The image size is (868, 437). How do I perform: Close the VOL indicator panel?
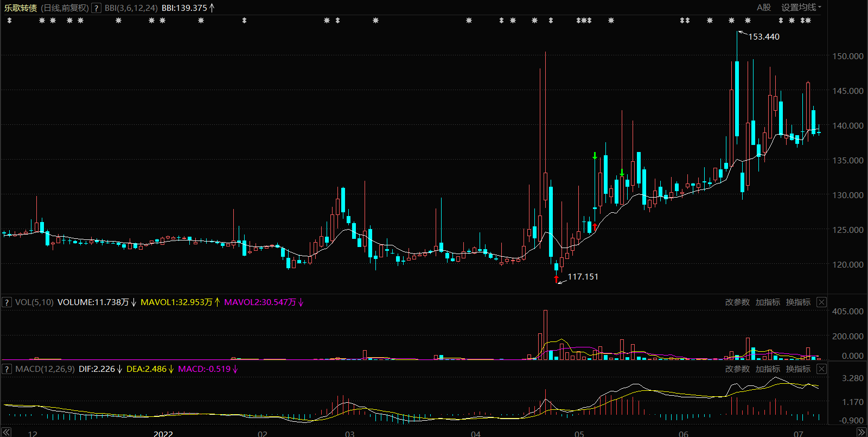click(822, 302)
